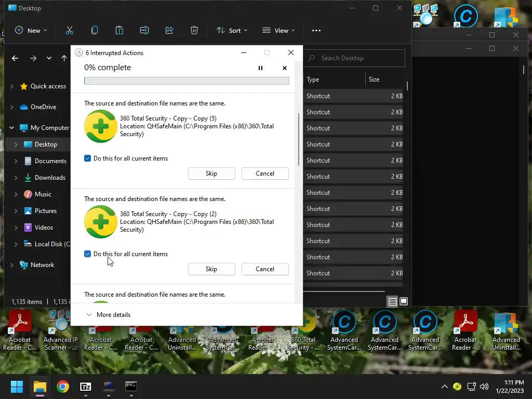Viewport: 532px width, 399px height.
Task: Click the Share icon in Explorer toolbar
Action: (x=169, y=31)
